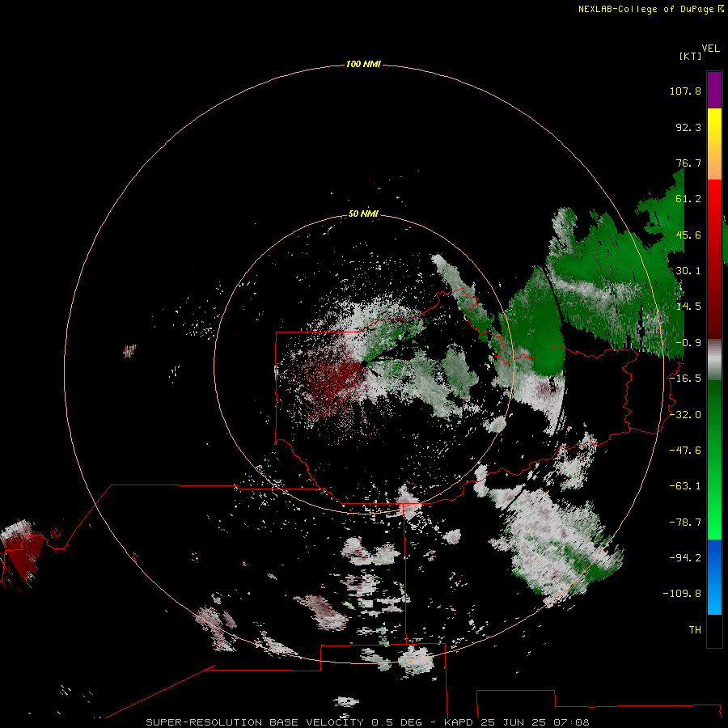The width and height of the screenshot is (728, 728).
Task: Click the 14.5 velocity scale value
Action: coord(688,307)
